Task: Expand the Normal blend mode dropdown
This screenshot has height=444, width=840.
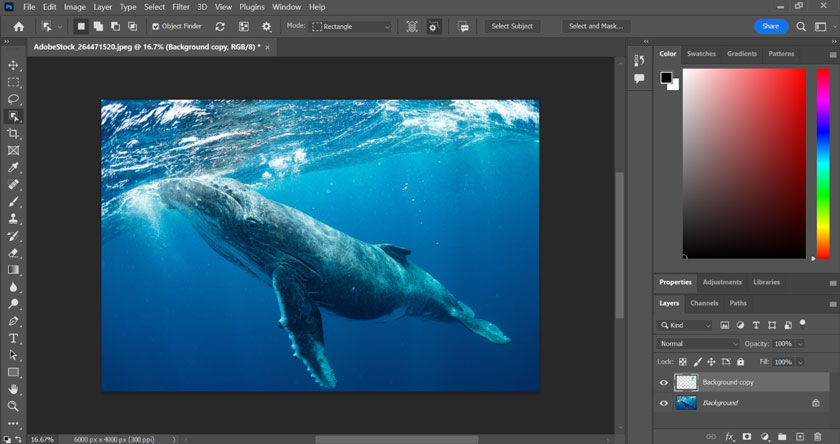Action: tap(698, 344)
